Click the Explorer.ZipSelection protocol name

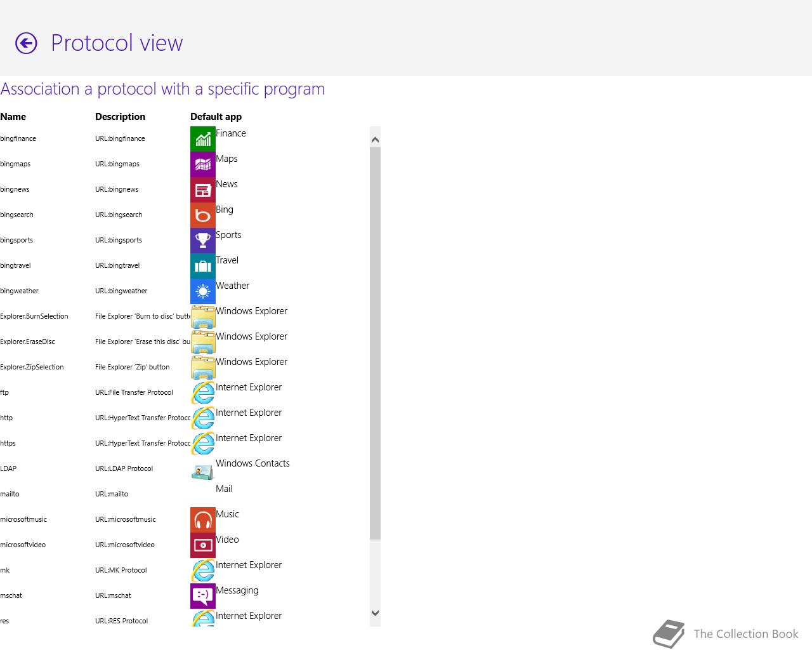[32, 367]
